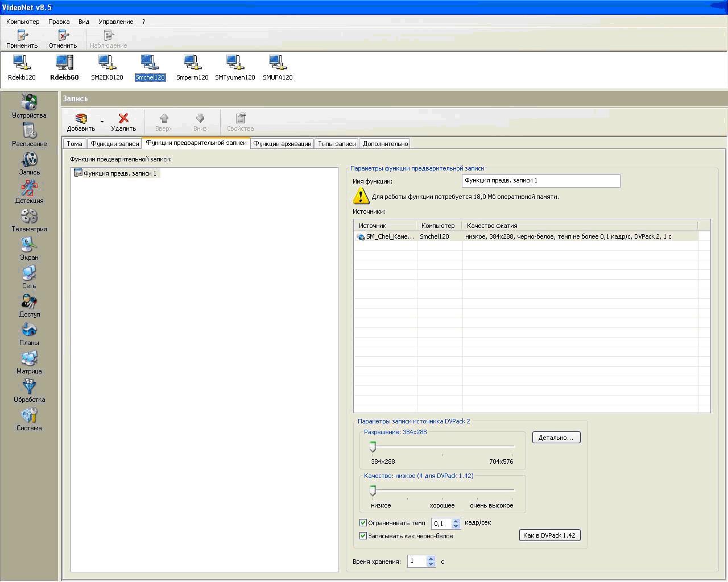Toggle the Ограничивать темп checkbox

(x=363, y=523)
